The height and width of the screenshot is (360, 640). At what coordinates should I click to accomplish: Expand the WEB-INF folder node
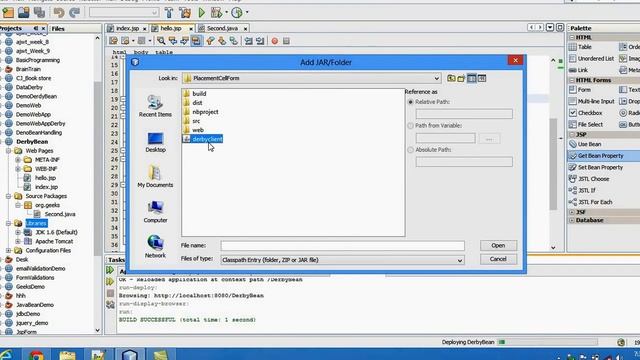18,169
